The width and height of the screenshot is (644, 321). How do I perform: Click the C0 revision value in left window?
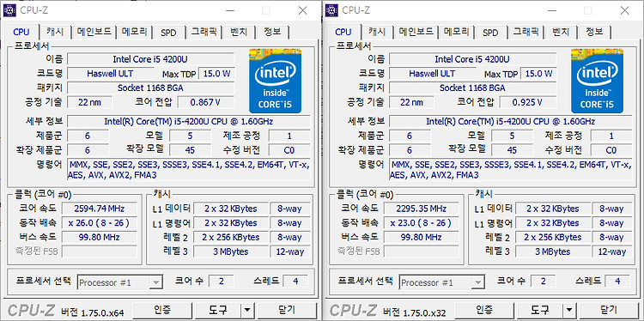289,150
